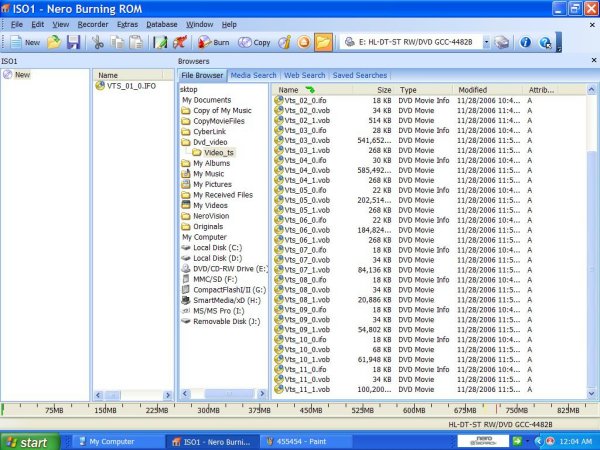The image size is (600, 450).
Task: Click the red running-figure toolbar icon
Action: (x=180, y=42)
